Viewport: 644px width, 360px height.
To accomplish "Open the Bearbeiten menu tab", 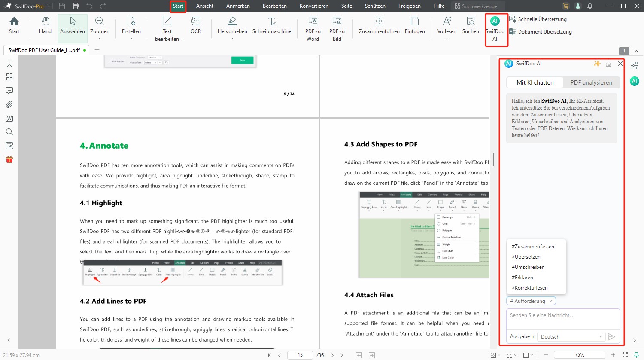I will [275, 6].
